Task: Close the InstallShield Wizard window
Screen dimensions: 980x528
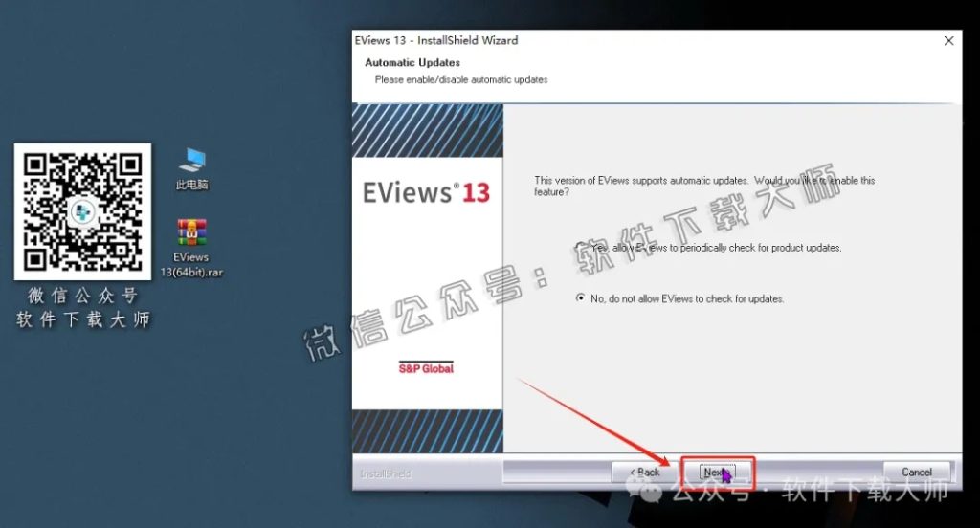Action: [x=948, y=40]
